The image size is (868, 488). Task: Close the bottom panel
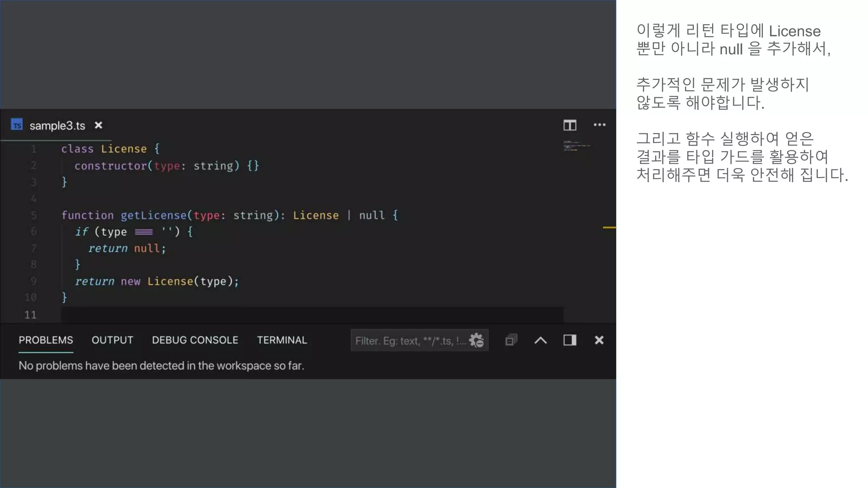[599, 340]
